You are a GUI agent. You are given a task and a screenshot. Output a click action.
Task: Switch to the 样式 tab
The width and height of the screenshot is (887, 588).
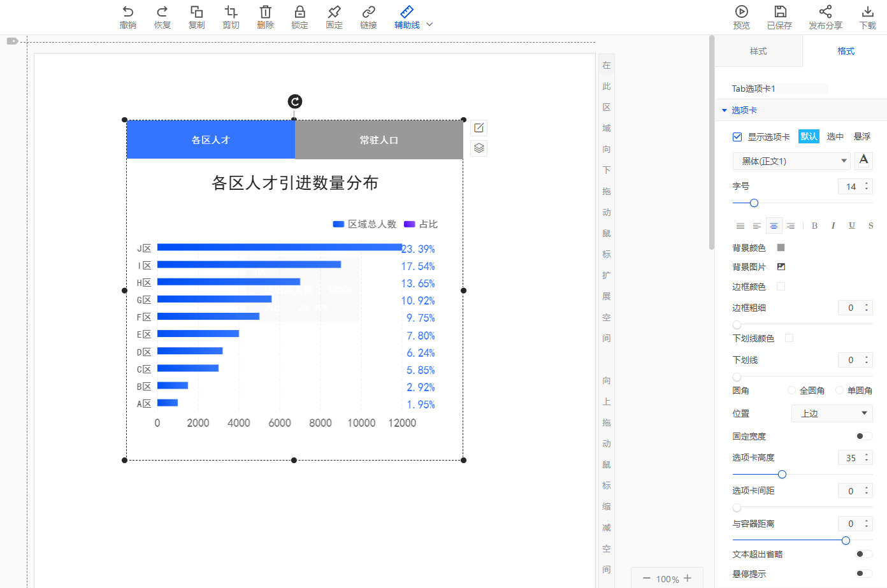758,51
